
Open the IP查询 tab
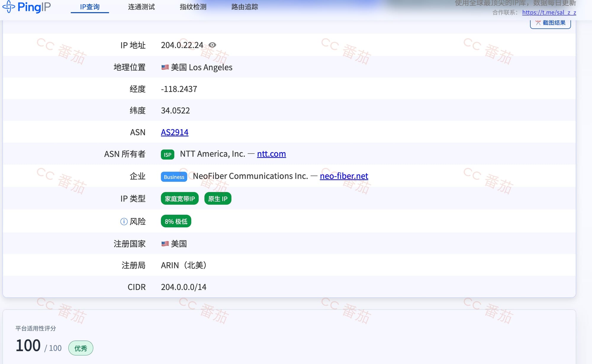click(90, 7)
